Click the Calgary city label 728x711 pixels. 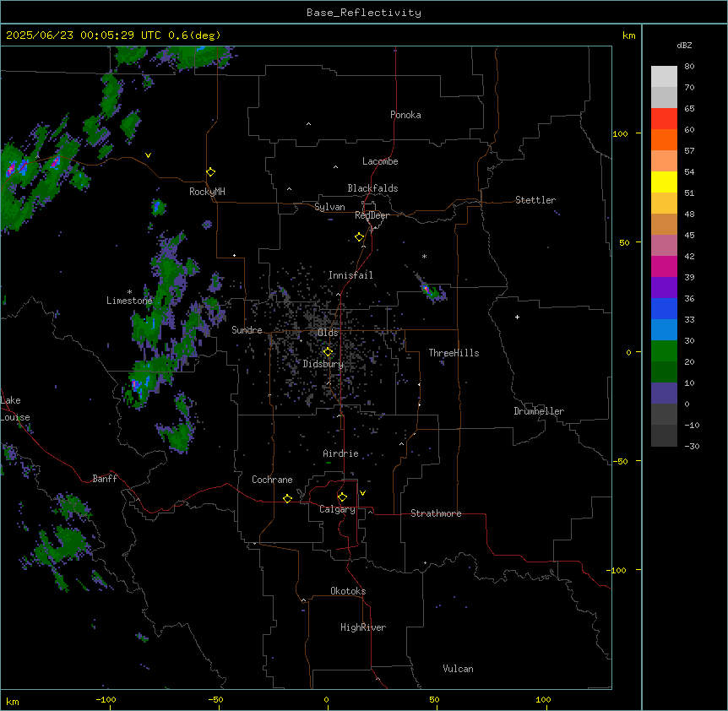[337, 509]
